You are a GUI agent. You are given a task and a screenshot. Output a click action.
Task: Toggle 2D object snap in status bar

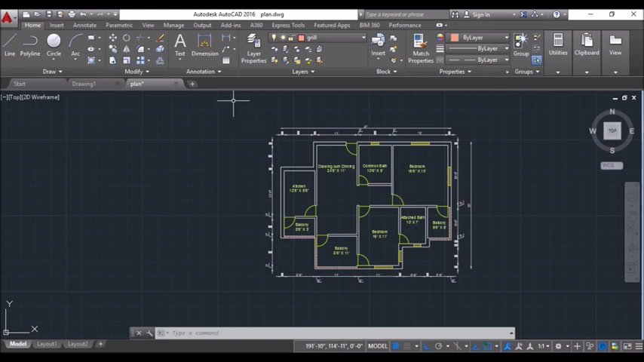(487, 346)
